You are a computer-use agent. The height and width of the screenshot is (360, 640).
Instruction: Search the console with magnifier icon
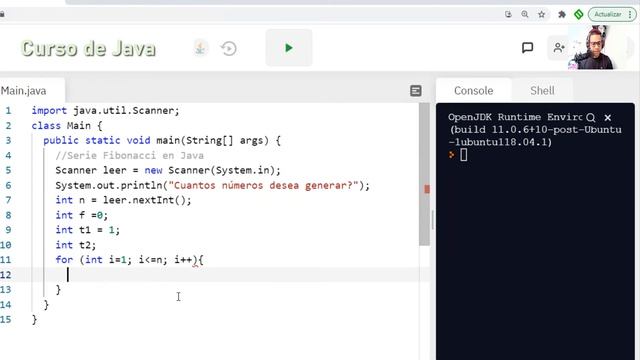pyautogui.click(x=591, y=118)
